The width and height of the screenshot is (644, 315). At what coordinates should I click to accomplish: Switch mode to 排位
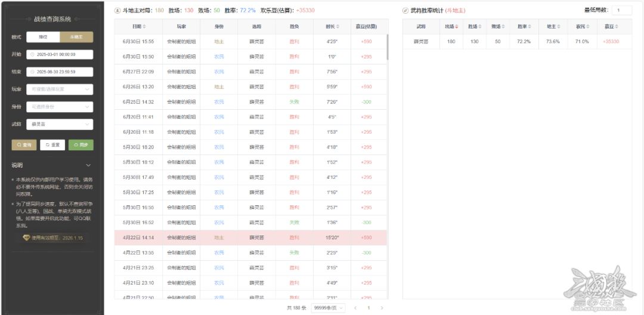coord(43,37)
